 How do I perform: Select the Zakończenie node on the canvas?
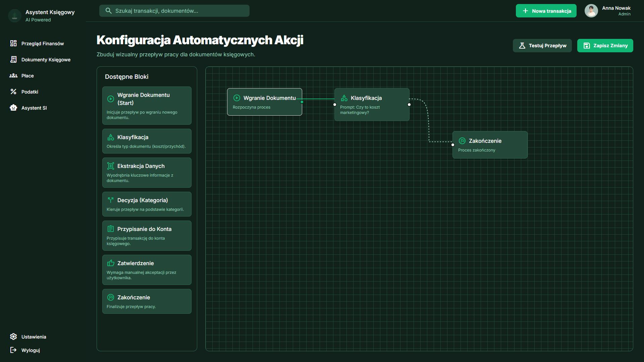[490, 145]
